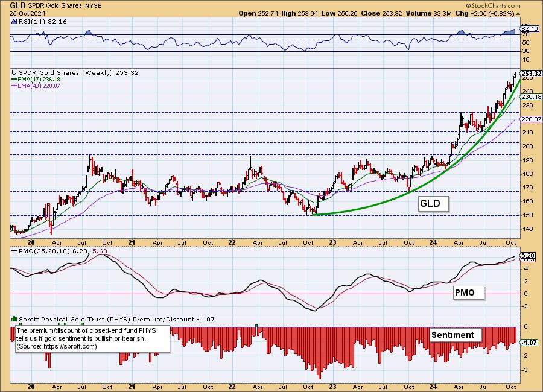This screenshot has width=543, height=392.
Task: Click the SPDR Gold Shares (Weekly) 253.32 legend
Action: click(78, 73)
